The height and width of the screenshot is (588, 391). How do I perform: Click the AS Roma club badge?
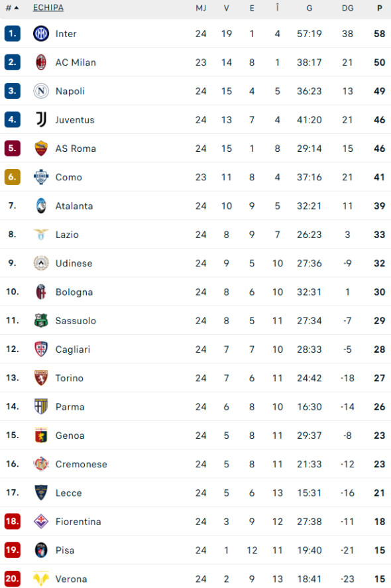point(40,148)
